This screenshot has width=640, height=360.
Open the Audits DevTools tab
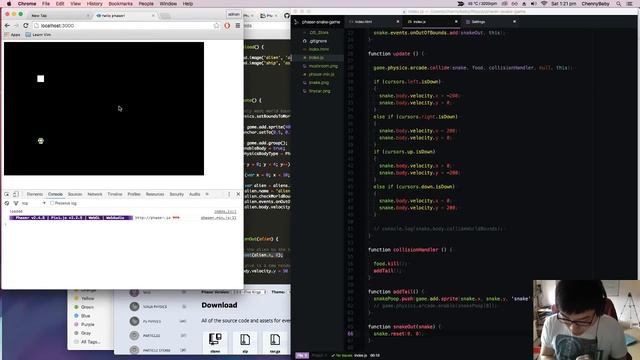click(194, 194)
